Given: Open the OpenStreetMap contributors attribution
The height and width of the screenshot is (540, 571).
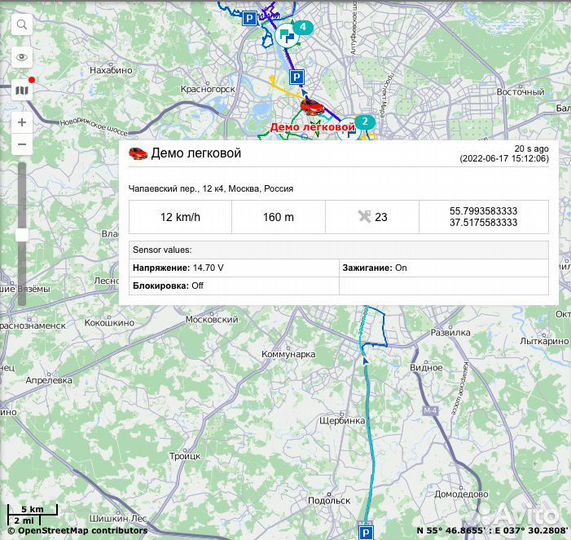Looking at the screenshot, I should (78, 531).
